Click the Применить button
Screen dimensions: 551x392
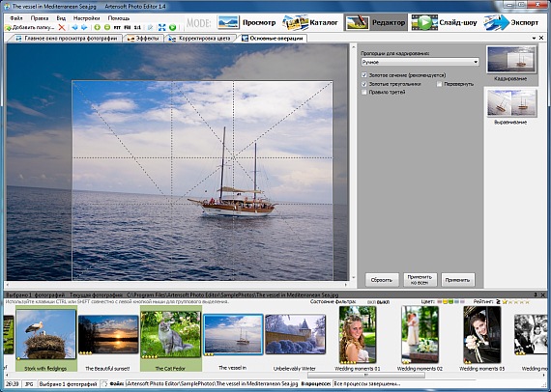point(458,280)
